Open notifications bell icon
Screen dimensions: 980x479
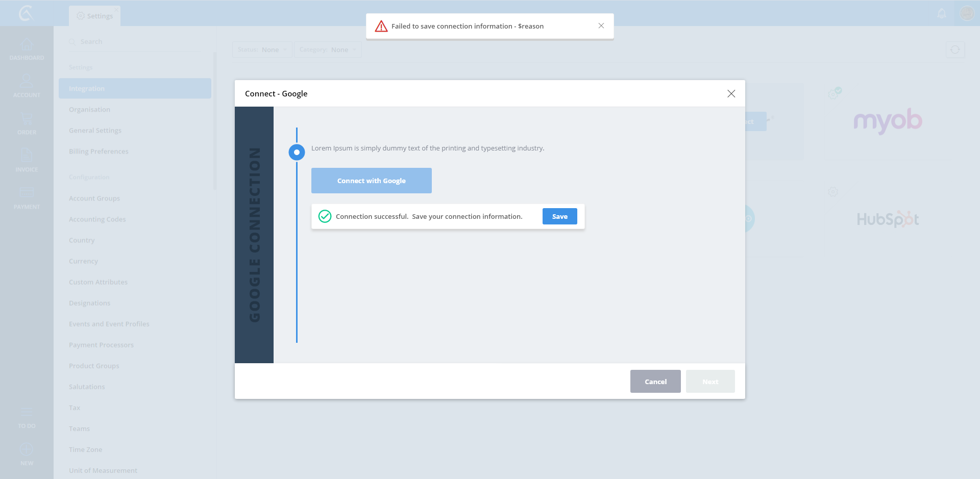pos(942,13)
